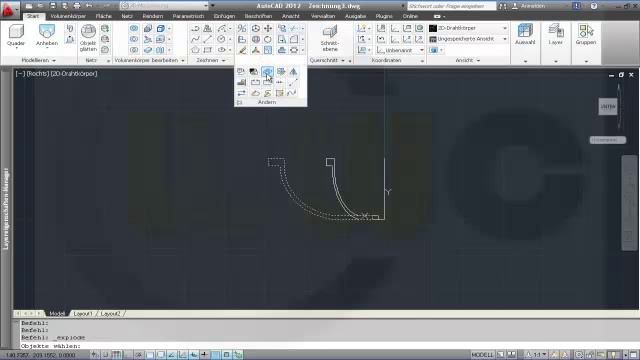Viewport: 640px width, 360px height.
Task: Select the Spline tool in Zeichnen panel
Action: 195,39
